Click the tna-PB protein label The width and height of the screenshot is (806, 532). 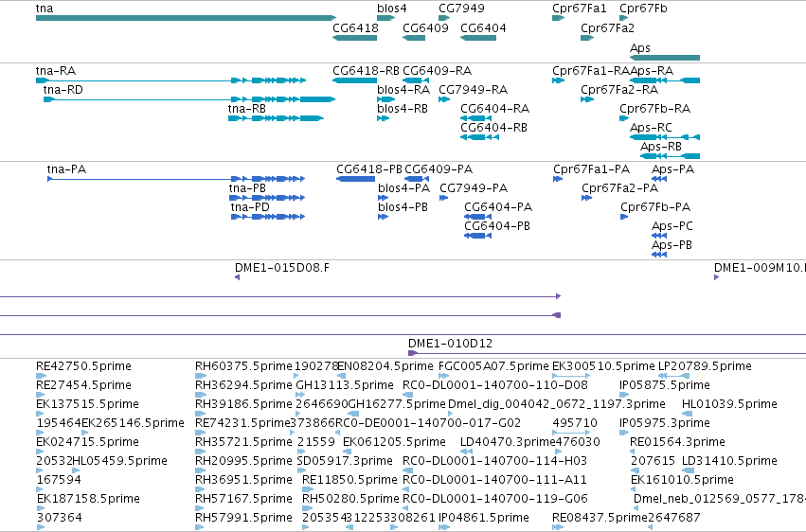(x=248, y=188)
